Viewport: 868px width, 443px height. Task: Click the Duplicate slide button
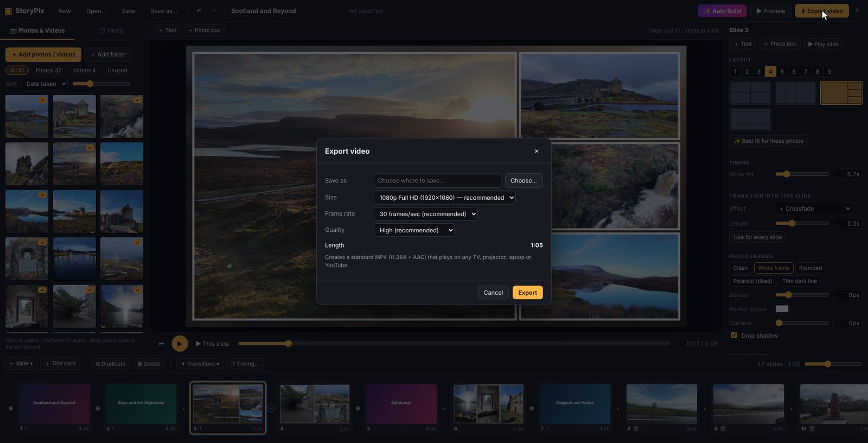point(111,364)
